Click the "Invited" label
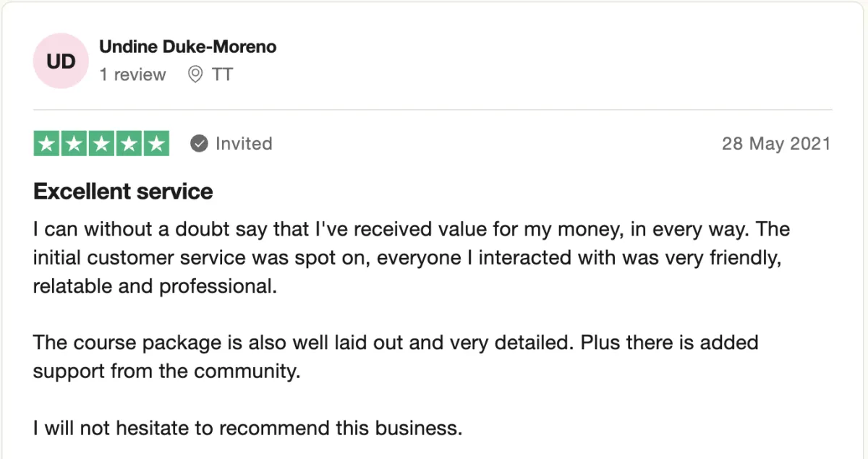Viewport: 868px width, 459px height. (244, 144)
